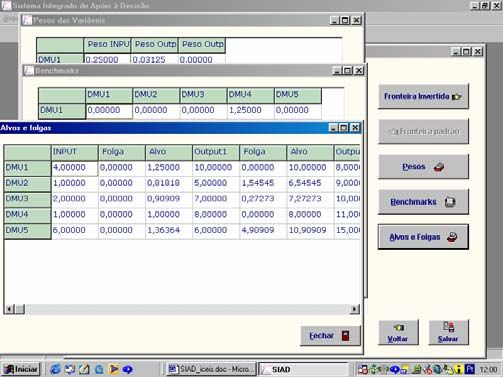Click the Fechar button
The height and width of the screenshot is (377, 503).
[x=330, y=336]
